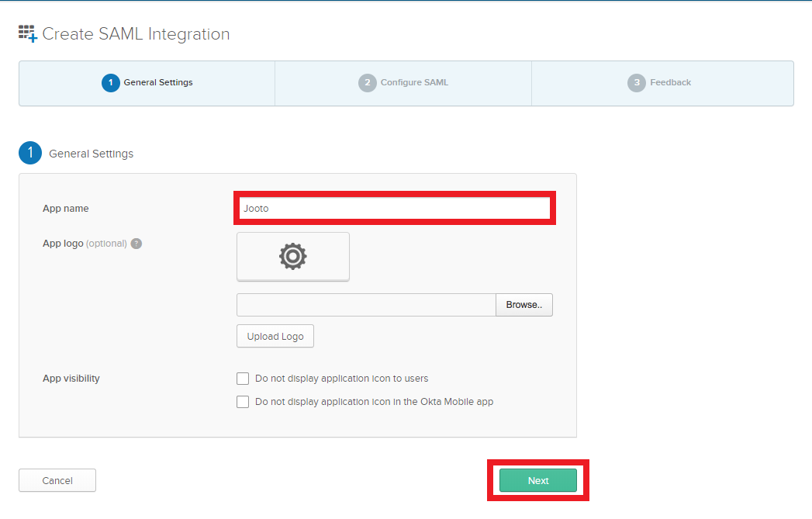Click the App visibility label

(71, 379)
